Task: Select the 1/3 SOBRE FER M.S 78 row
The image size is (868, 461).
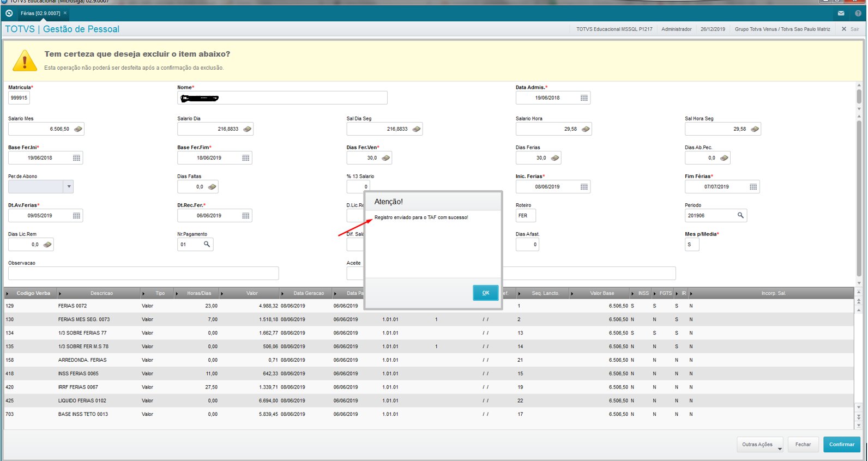Action: tap(429, 347)
